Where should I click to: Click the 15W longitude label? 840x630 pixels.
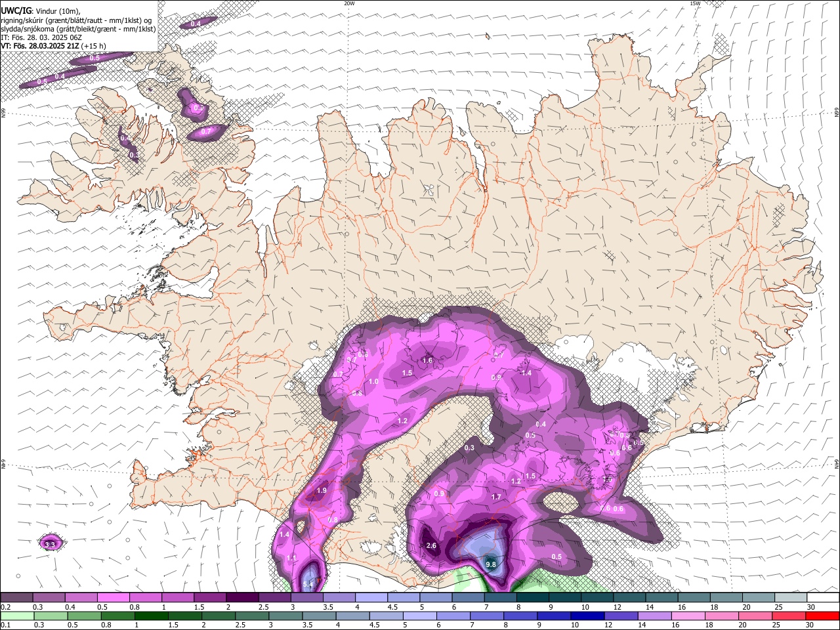[x=695, y=3]
